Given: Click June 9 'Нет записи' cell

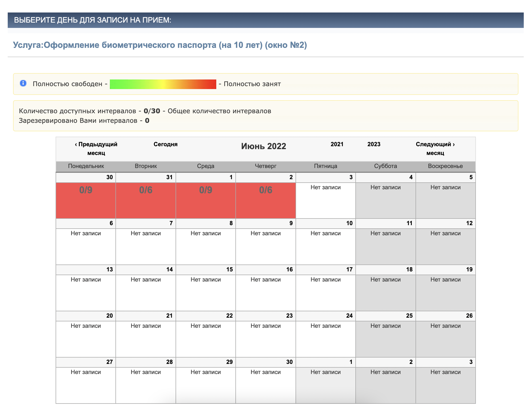Looking at the screenshot, I should coord(266,246).
